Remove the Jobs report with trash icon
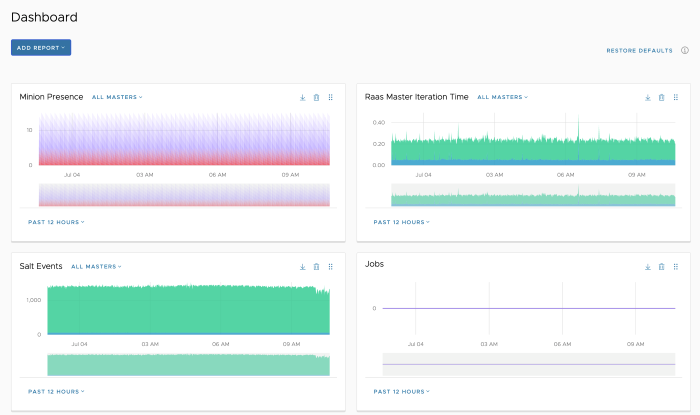700x415 pixels. pyautogui.click(x=662, y=267)
